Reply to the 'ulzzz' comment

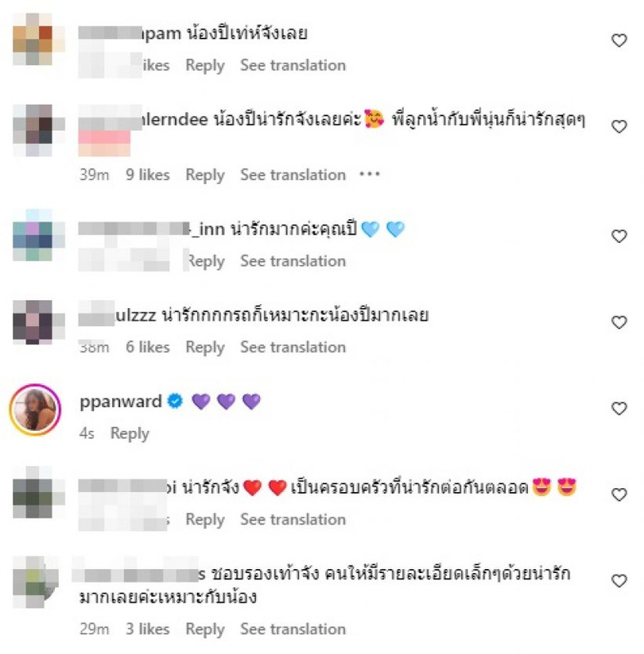[205, 347]
